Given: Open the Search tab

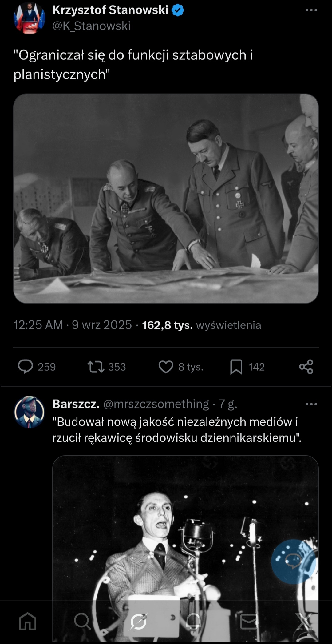Looking at the screenshot, I should coord(82,621).
